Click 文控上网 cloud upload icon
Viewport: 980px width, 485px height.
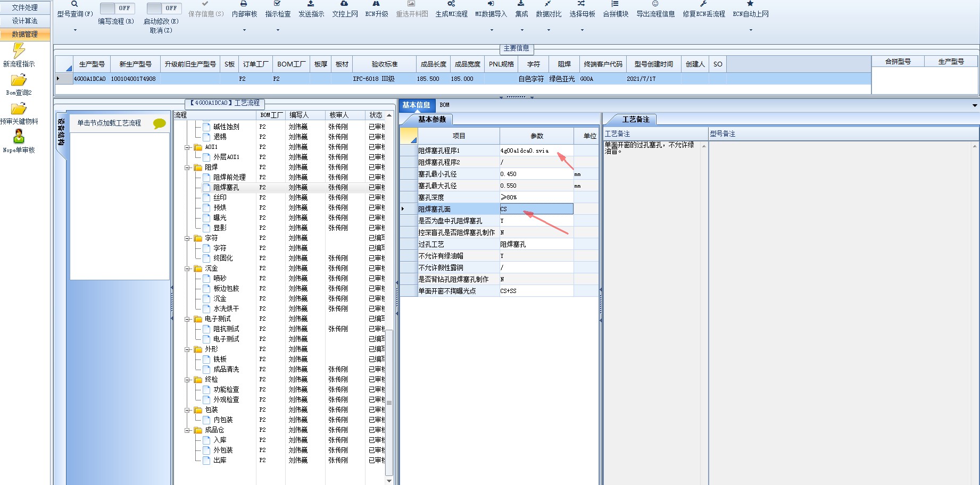[x=344, y=4]
